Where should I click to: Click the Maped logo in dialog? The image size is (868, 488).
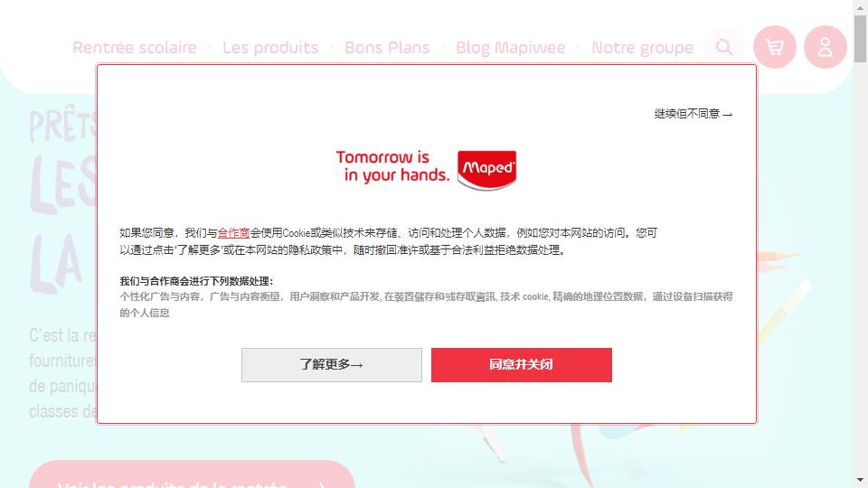(x=486, y=169)
